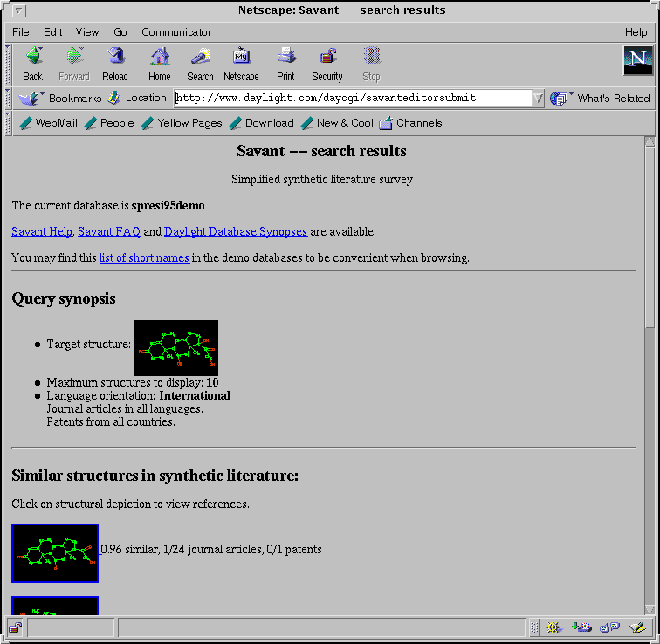Go to the Home page icon
The width and height of the screenshot is (660, 644).
coord(160,63)
